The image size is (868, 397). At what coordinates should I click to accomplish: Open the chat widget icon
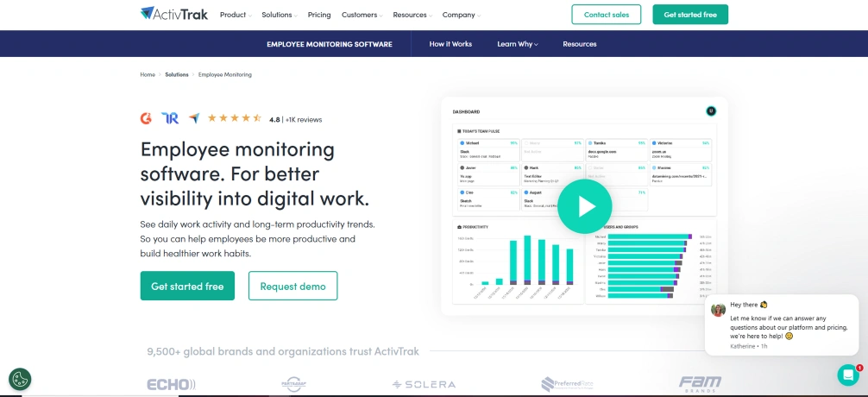pos(848,375)
